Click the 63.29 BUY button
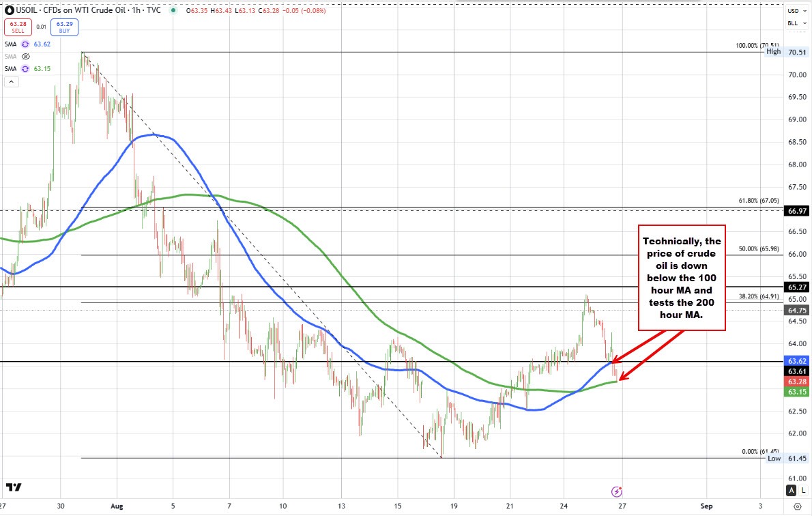The image size is (812, 516). tap(64, 27)
